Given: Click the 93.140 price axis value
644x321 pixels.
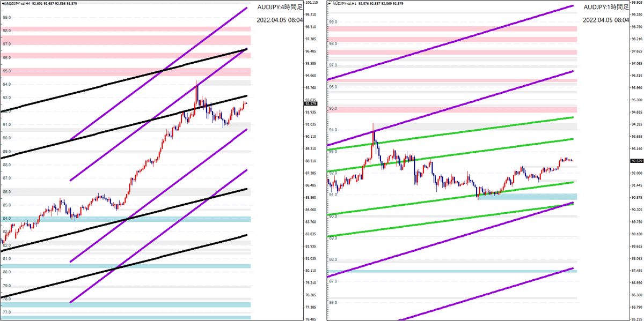Looking at the screenshot, I should 638,148.
